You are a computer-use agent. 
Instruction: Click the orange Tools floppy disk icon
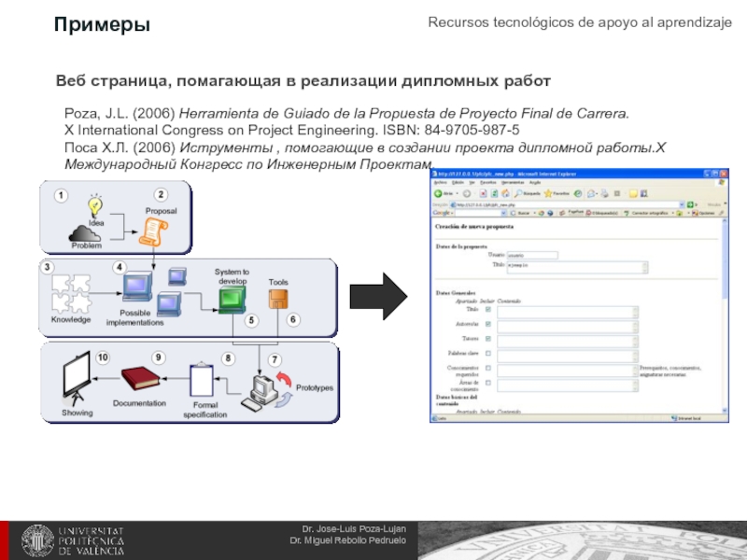point(279,299)
